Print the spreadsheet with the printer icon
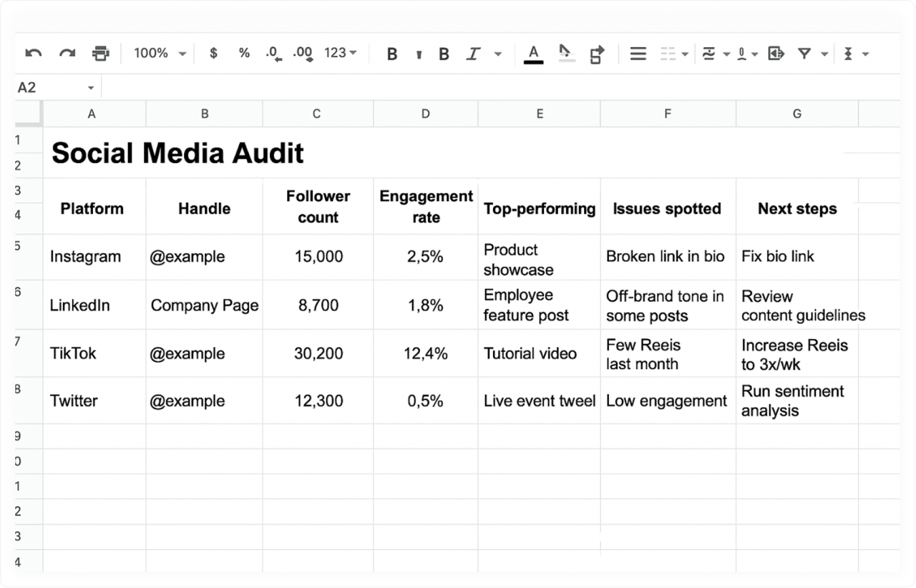The width and height of the screenshot is (916, 588). pyautogui.click(x=101, y=54)
